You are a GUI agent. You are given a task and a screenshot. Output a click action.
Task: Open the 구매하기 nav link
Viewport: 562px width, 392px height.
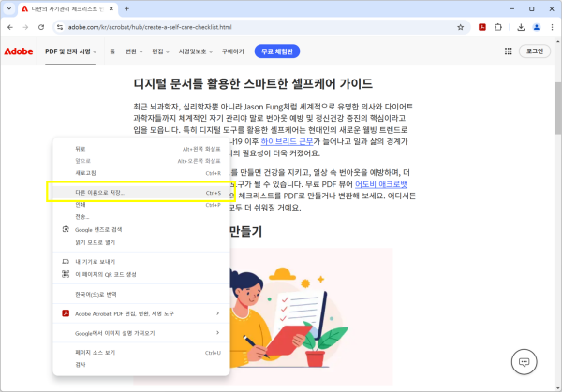click(233, 51)
